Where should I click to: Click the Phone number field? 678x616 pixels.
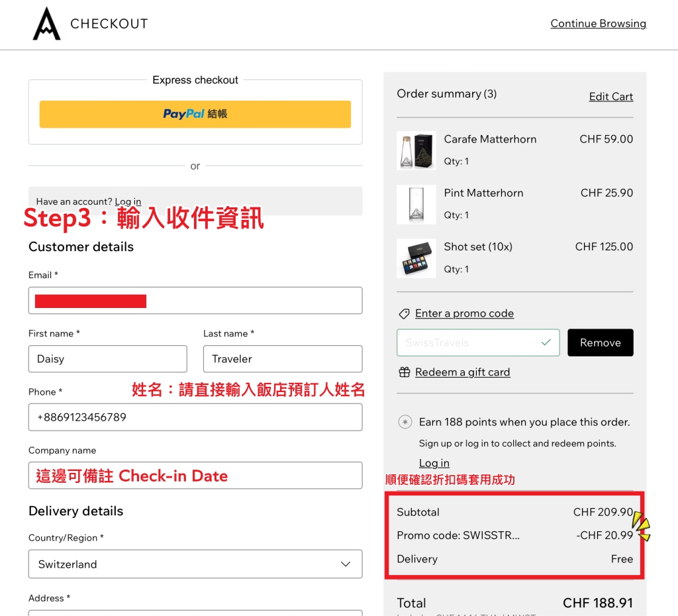point(195,417)
